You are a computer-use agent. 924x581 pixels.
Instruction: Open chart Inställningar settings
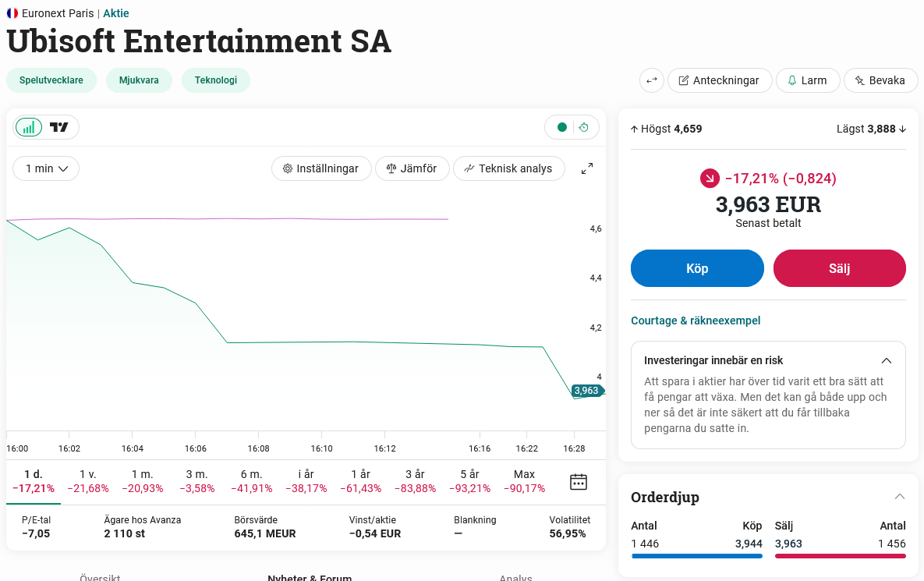pos(321,168)
